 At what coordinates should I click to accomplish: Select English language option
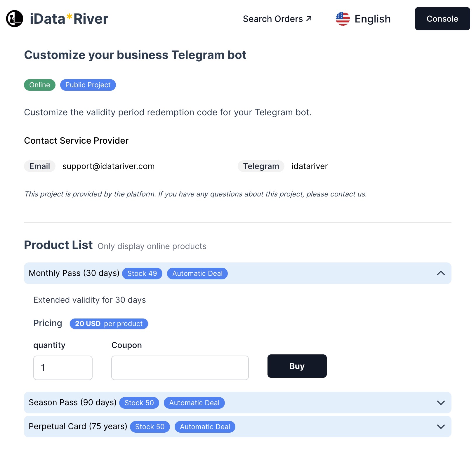click(x=373, y=19)
